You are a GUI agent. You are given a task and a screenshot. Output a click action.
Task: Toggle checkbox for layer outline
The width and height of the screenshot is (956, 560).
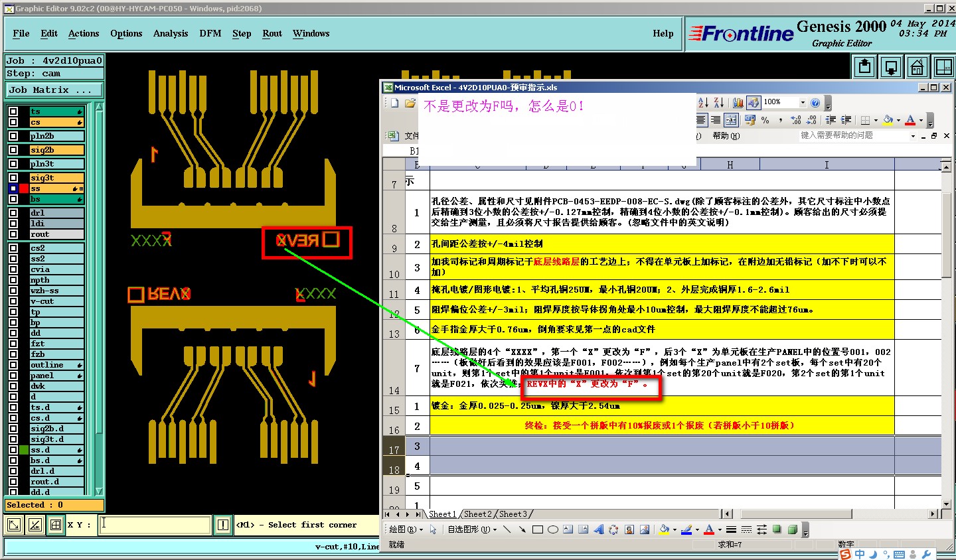13,365
